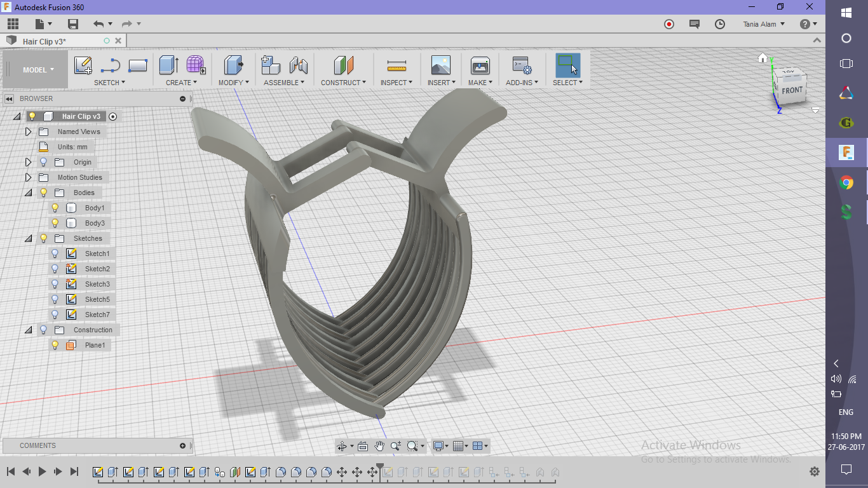Select the Extrude tool icon
The width and height of the screenshot is (868, 488).
coord(168,65)
